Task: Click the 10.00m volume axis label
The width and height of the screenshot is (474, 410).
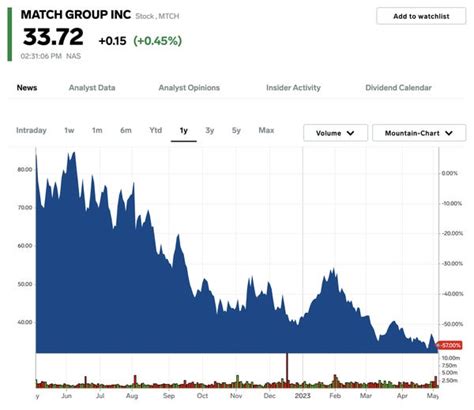Action: 451,358
